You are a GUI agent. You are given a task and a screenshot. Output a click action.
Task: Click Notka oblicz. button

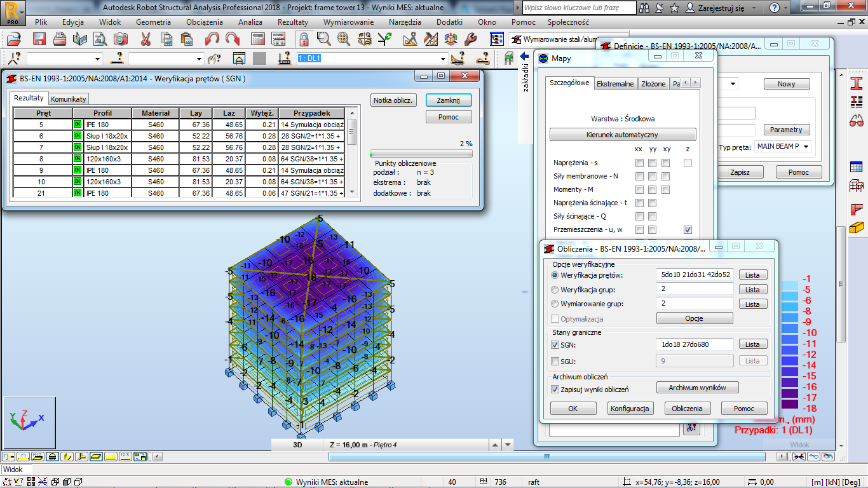pos(394,100)
